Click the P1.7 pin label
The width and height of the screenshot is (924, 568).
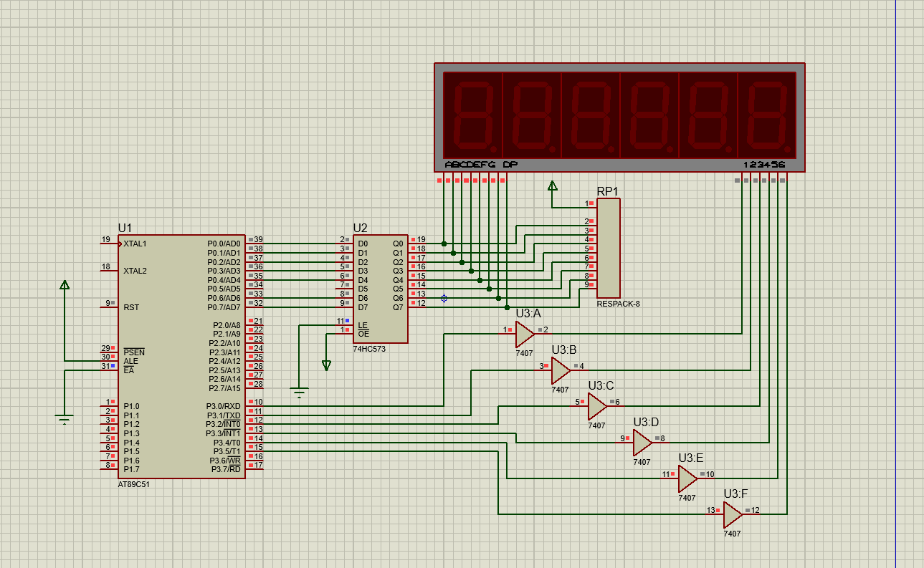(132, 469)
